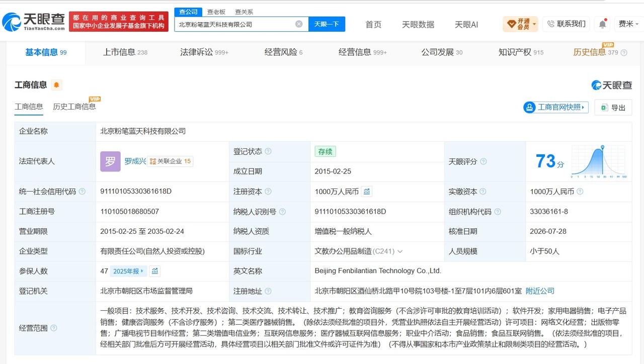The height and width of the screenshot is (364, 644).
Task: Expand 费米 user account menu
Action: click(629, 24)
